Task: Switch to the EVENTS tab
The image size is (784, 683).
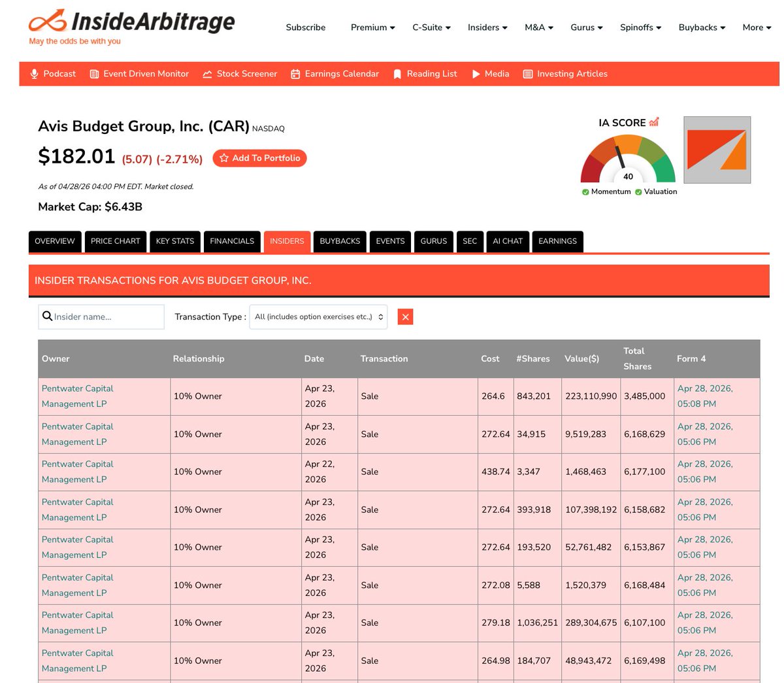Action: pyautogui.click(x=390, y=241)
